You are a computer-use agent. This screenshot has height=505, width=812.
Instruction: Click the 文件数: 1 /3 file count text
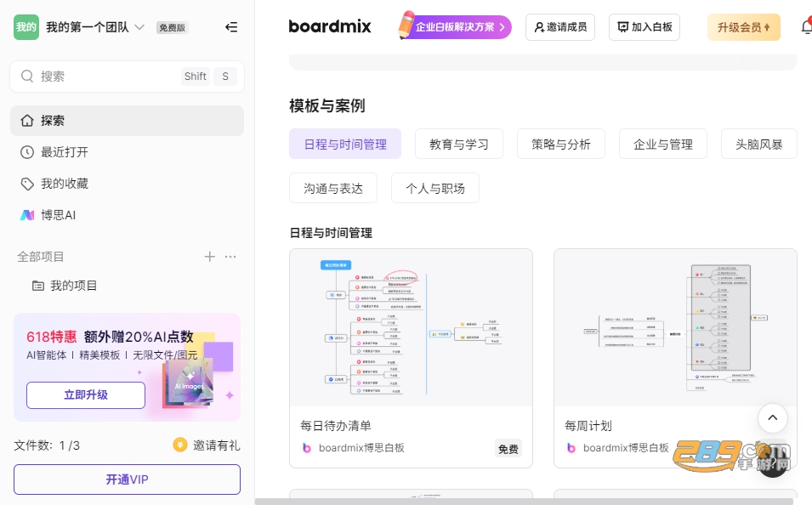coord(47,445)
